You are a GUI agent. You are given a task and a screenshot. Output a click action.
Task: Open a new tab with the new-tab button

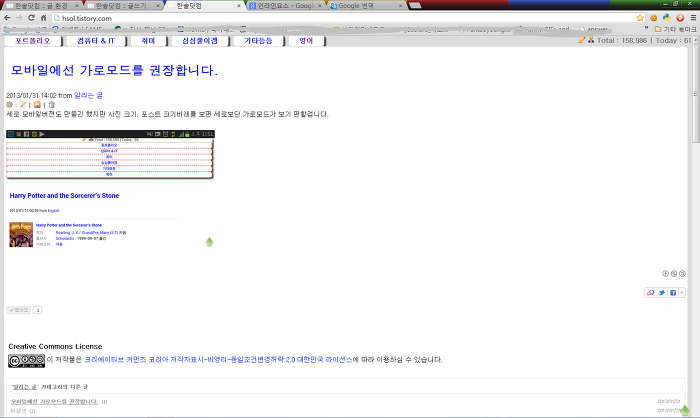coord(415,5)
